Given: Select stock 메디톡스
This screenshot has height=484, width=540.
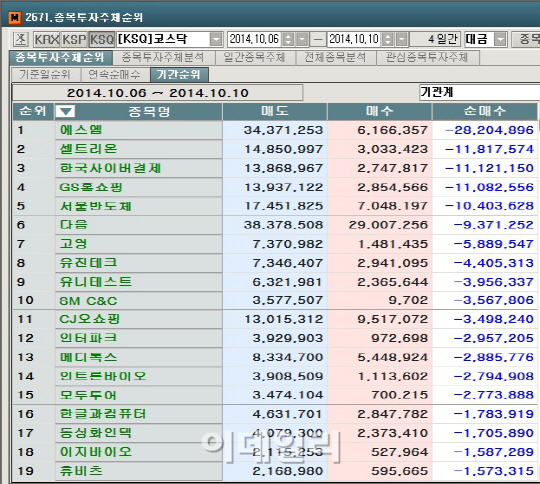Looking at the screenshot, I should (89, 357).
